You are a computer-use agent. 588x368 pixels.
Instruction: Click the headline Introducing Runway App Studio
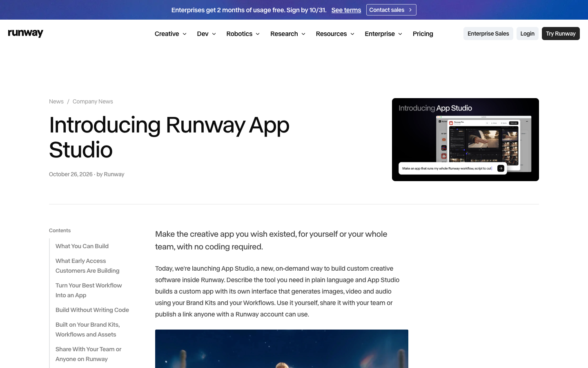169,137
